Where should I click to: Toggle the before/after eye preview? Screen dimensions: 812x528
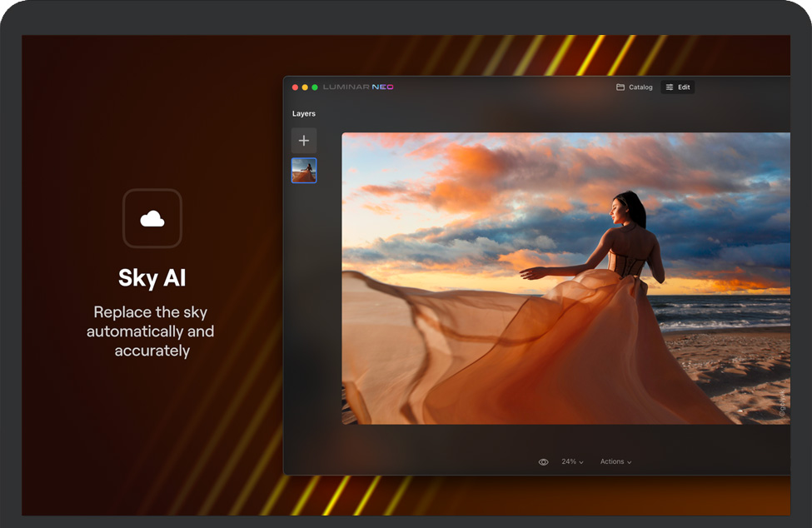pyautogui.click(x=543, y=462)
